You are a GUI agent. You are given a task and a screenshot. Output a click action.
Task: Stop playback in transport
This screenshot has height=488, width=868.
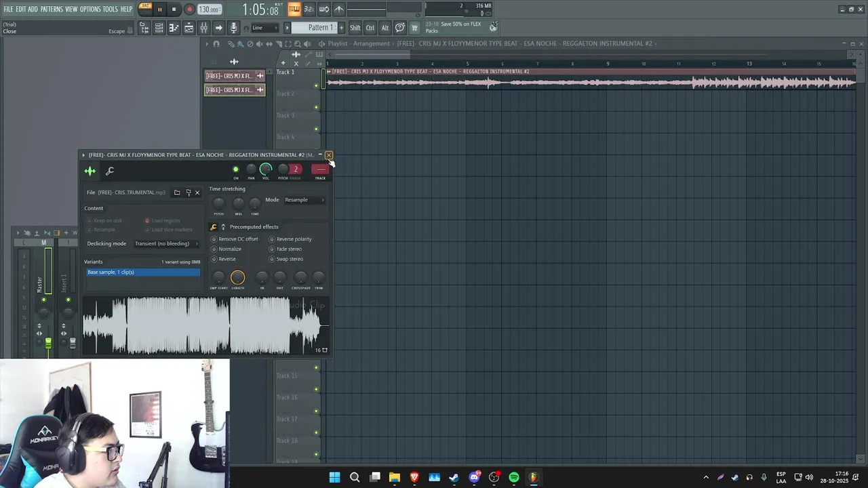174,9
